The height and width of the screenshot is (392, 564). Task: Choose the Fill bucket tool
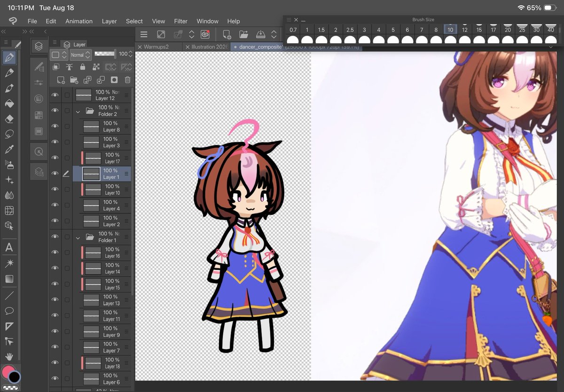[9, 104]
